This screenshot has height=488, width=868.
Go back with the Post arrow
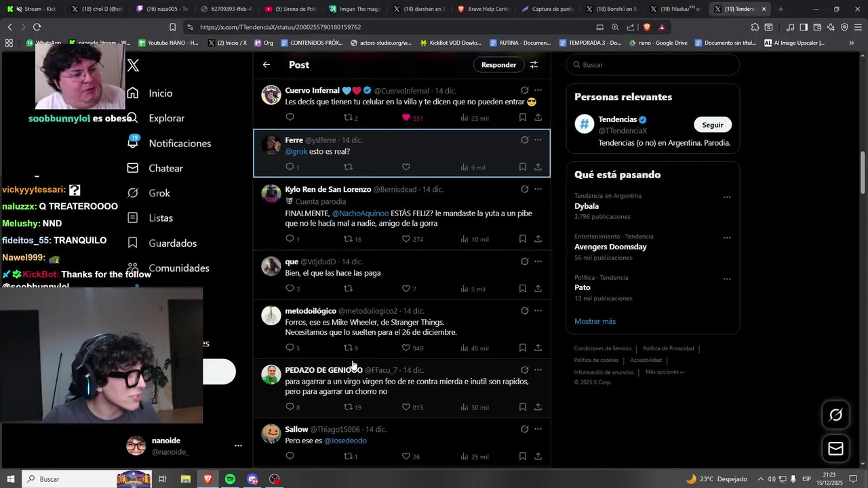[267, 65]
